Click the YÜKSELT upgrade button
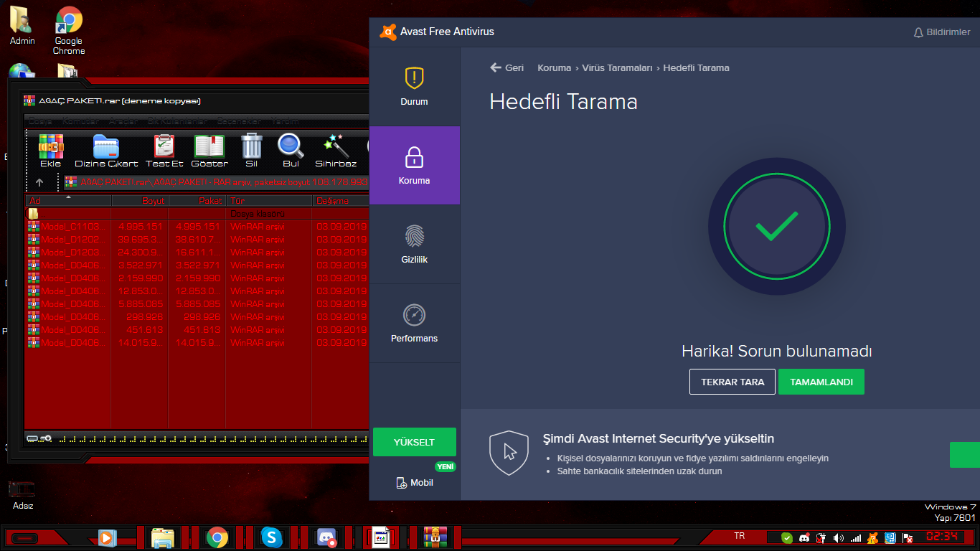 click(x=414, y=442)
